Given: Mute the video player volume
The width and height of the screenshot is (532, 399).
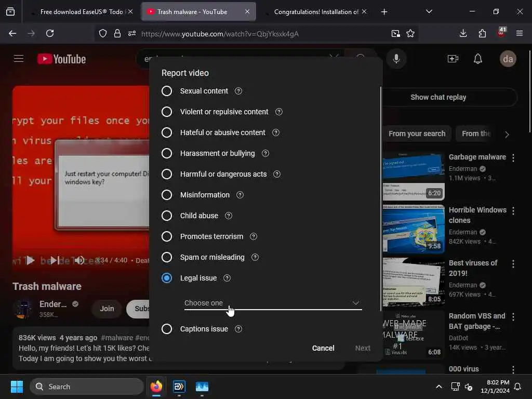Looking at the screenshot, I should [x=79, y=260].
